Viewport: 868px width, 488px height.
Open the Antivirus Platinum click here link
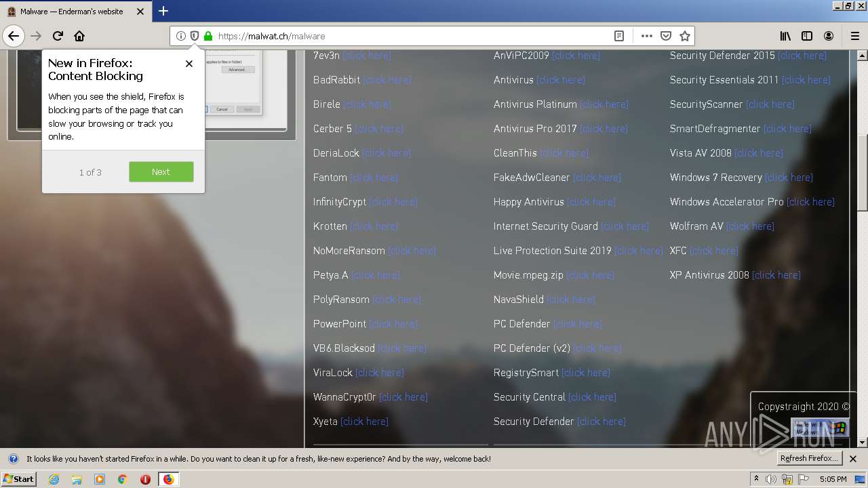pyautogui.click(x=604, y=104)
